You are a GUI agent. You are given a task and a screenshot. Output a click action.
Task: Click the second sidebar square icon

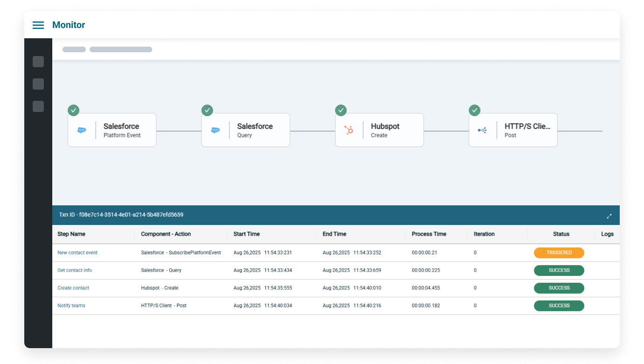click(38, 84)
